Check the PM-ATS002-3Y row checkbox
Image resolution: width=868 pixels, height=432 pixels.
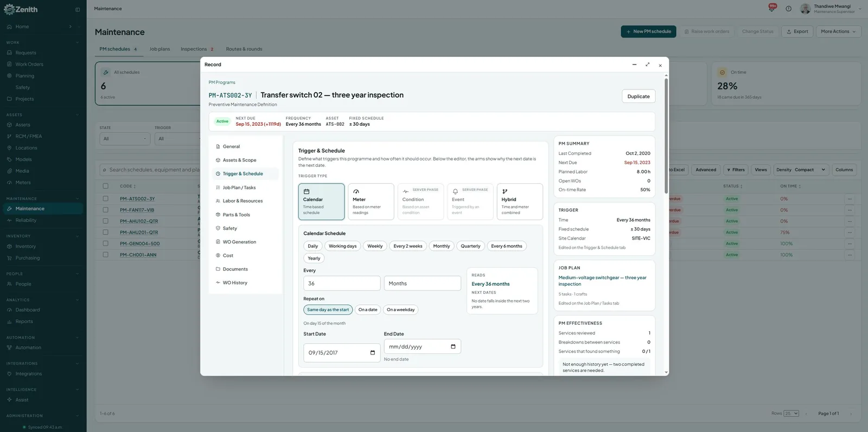point(105,199)
